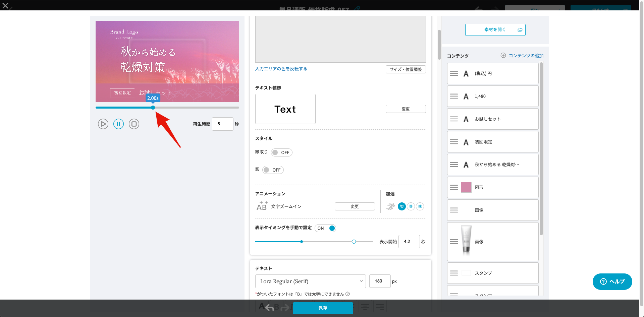Click the plus circle icon beside コンテンツの追加
This screenshot has height=317, width=644.
point(503,55)
